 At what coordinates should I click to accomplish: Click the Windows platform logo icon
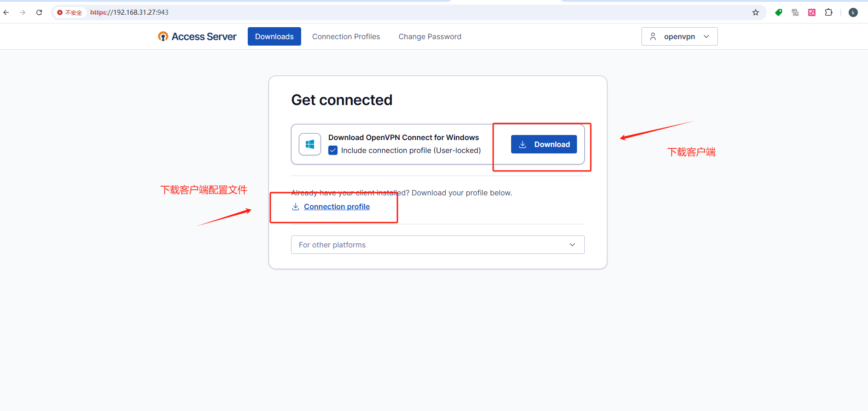(310, 144)
